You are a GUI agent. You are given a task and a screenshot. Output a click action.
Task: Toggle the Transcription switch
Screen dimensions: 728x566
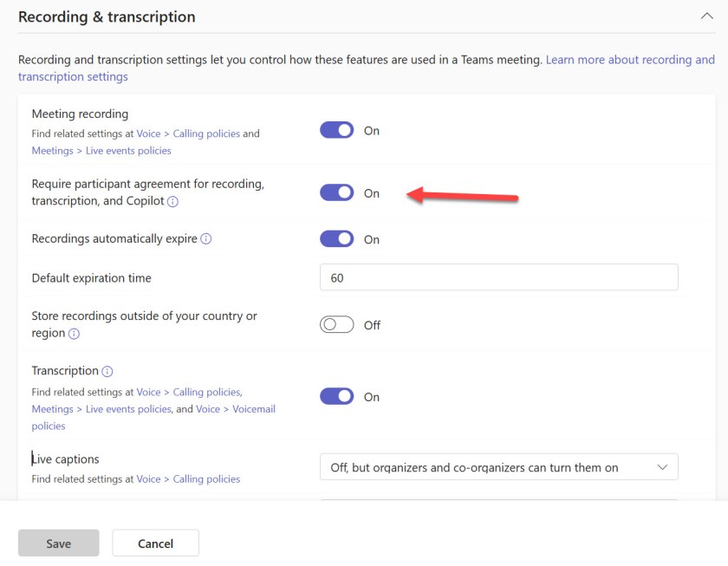pos(336,396)
